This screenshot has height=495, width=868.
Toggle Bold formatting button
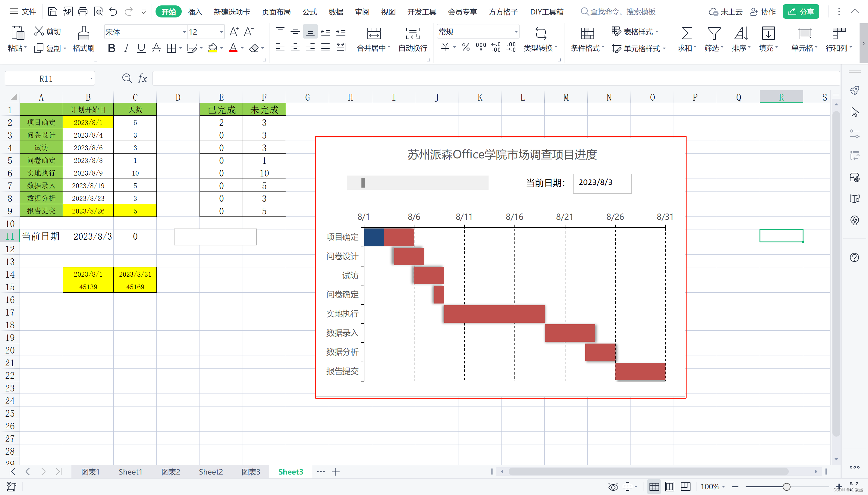tap(111, 48)
